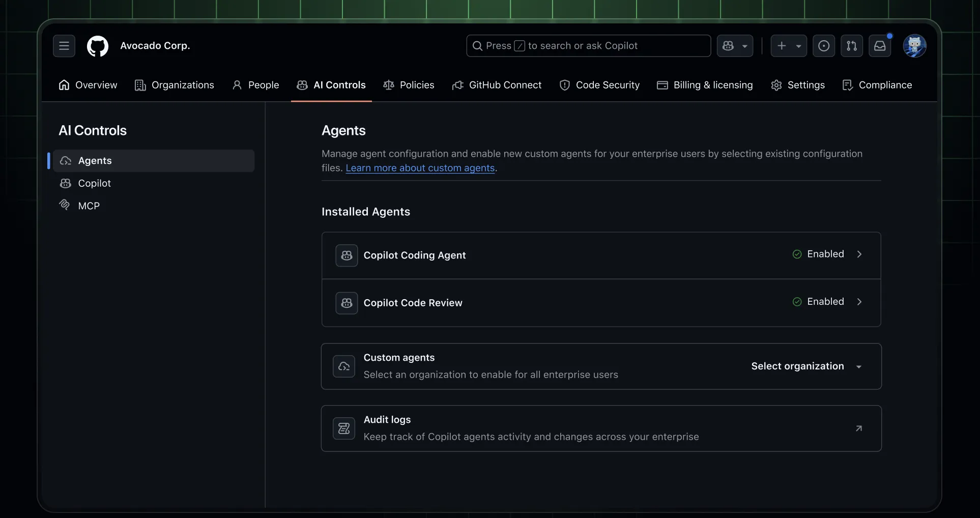Click the user profile avatar

pos(914,46)
